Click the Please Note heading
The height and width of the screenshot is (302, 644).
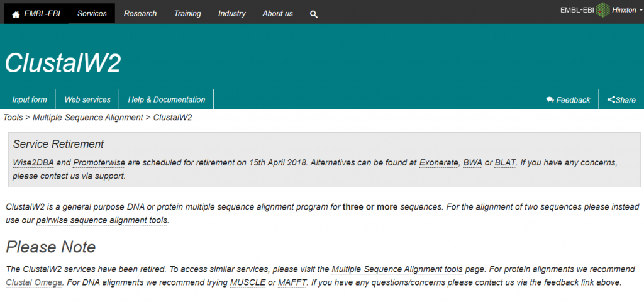tap(50, 247)
